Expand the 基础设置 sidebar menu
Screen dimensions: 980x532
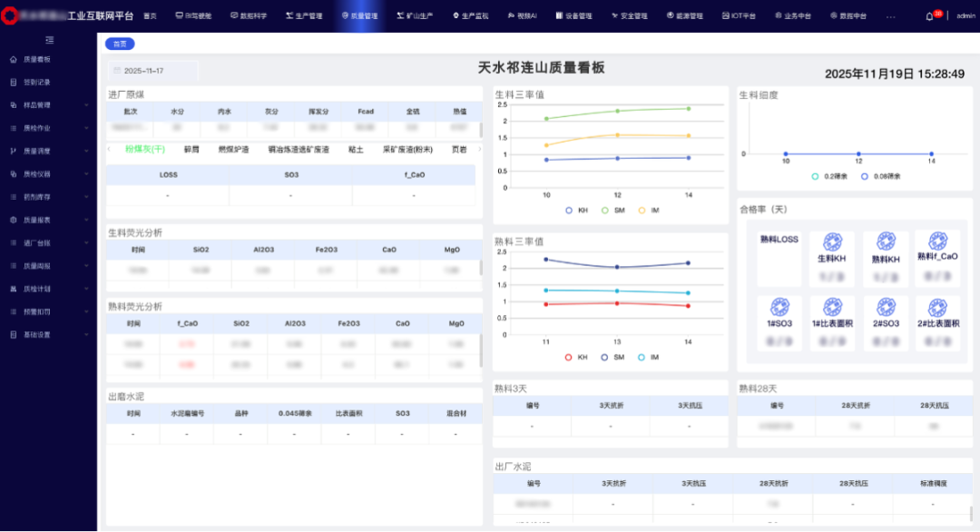48,334
